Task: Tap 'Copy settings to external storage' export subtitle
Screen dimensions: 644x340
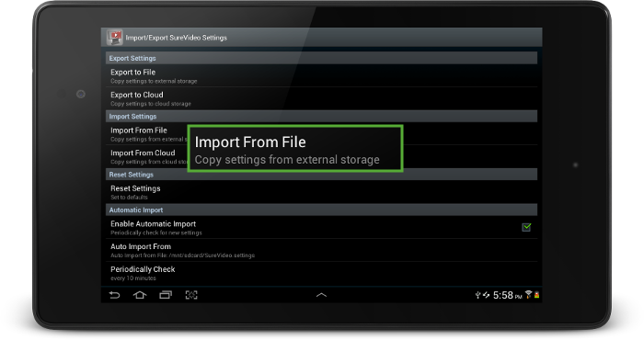Action: (x=154, y=81)
